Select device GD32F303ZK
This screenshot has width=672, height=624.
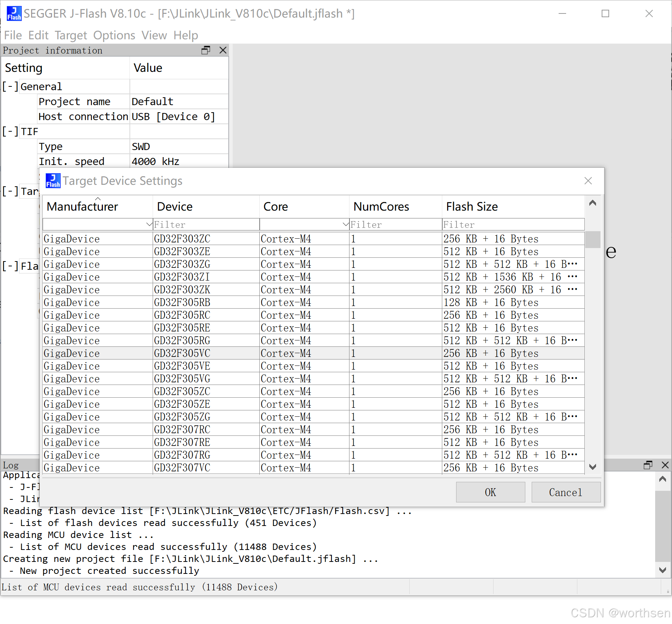[x=314, y=290]
